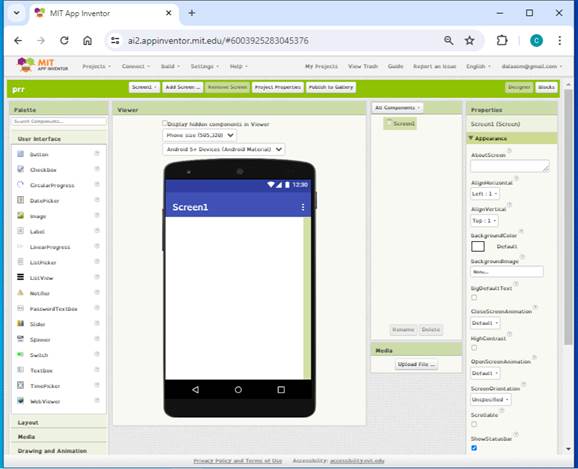
Task: Collapse the Appearance properties section
Action: click(512, 138)
